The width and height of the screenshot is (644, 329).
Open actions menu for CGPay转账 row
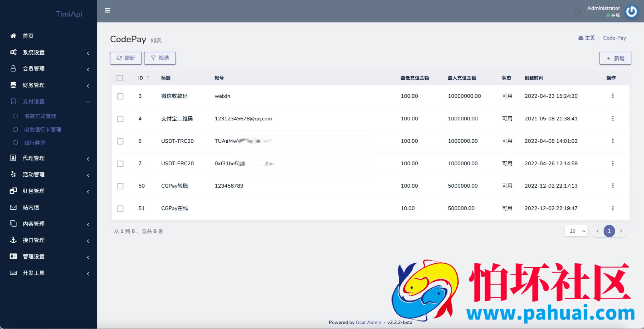point(613,186)
